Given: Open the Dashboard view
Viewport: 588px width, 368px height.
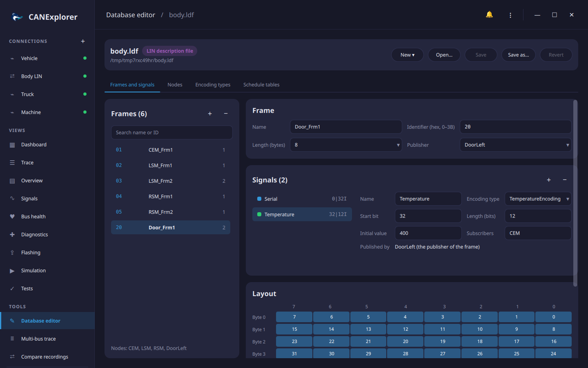Looking at the screenshot, I should pos(47,145).
